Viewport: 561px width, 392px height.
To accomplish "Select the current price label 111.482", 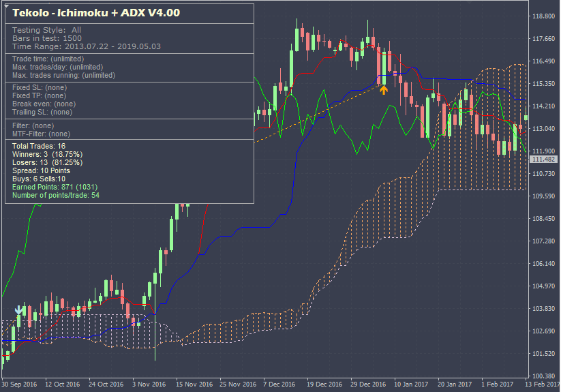I will pyautogui.click(x=545, y=159).
